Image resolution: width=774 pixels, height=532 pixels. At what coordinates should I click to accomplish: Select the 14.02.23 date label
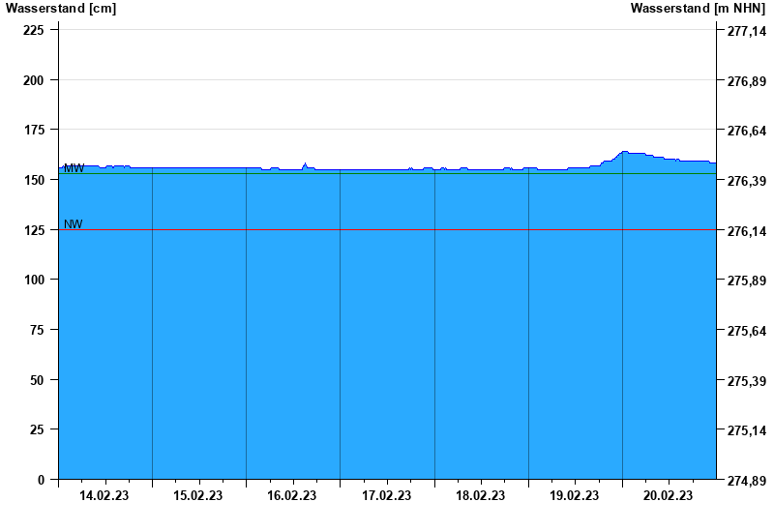pyautogui.click(x=104, y=495)
